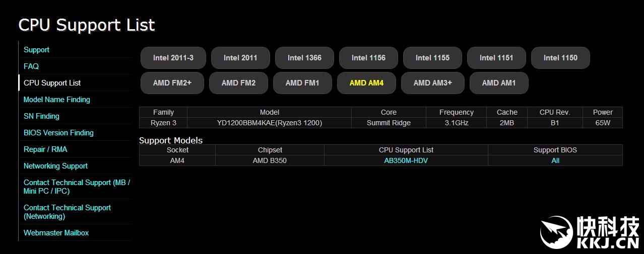This screenshot has height=254, width=644.
Task: Open Networking Support link
Action: [x=55, y=166]
